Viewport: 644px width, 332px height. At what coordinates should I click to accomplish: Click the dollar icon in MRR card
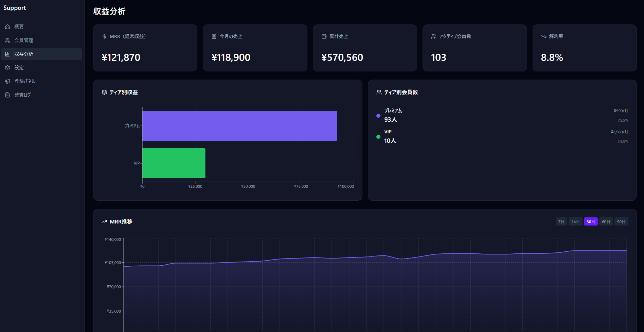point(104,36)
